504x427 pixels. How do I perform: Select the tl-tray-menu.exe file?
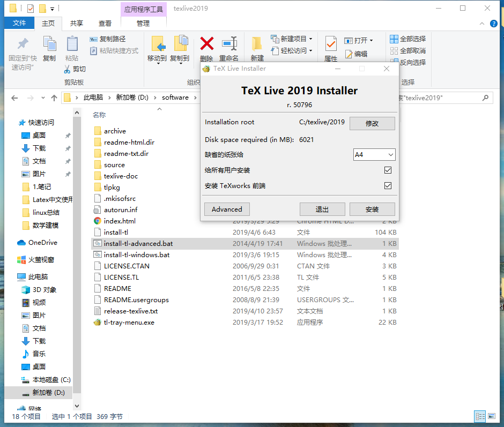pyautogui.click(x=129, y=322)
